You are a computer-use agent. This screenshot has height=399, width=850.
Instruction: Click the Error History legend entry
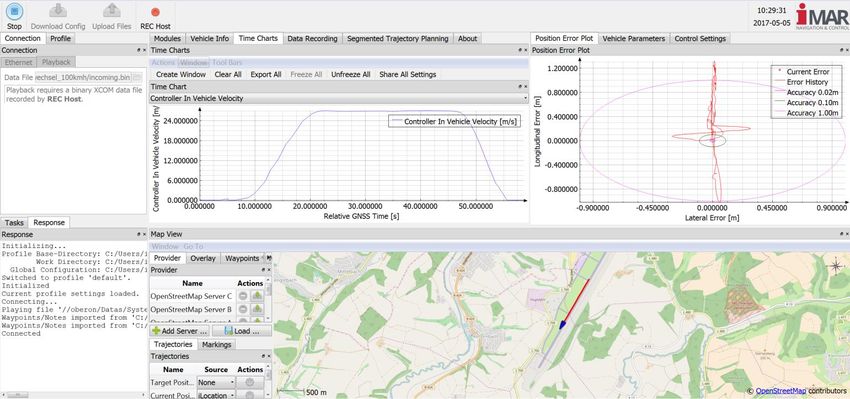(x=800, y=82)
